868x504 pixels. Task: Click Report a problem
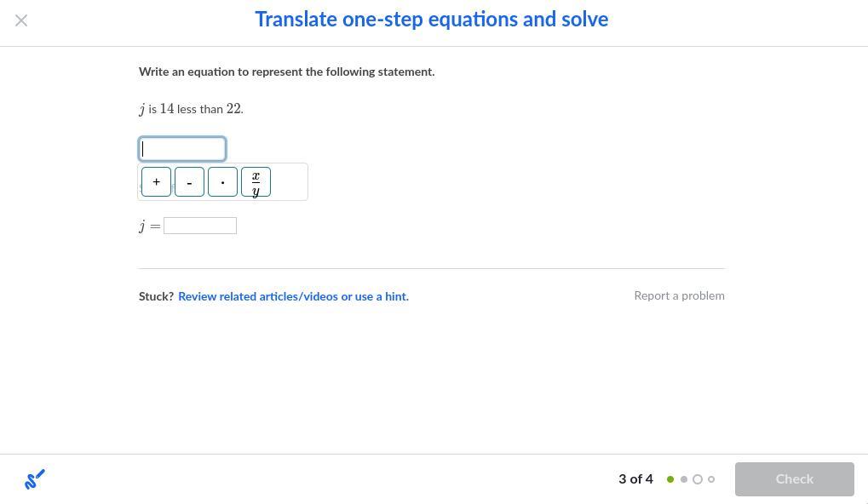coord(679,295)
